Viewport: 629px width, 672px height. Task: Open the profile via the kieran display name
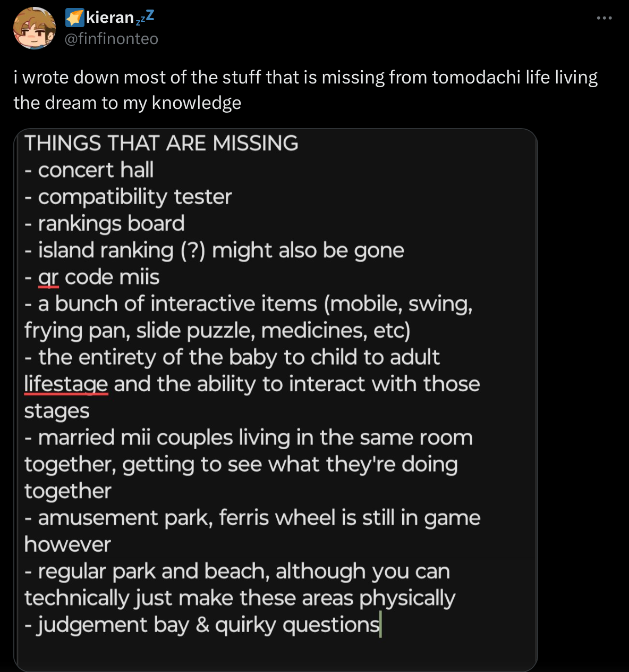pos(110,18)
